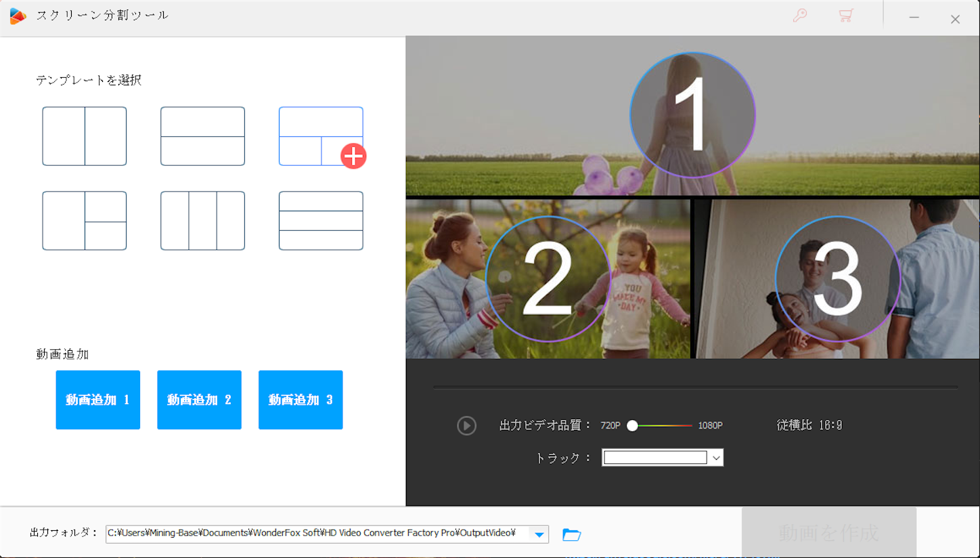This screenshot has width=980, height=558.
Task: Expand the output folder path dropdown
Action: 539,534
